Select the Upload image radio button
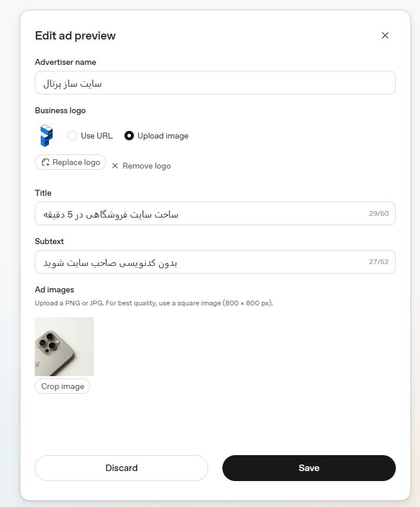The width and height of the screenshot is (420, 507). [x=129, y=136]
